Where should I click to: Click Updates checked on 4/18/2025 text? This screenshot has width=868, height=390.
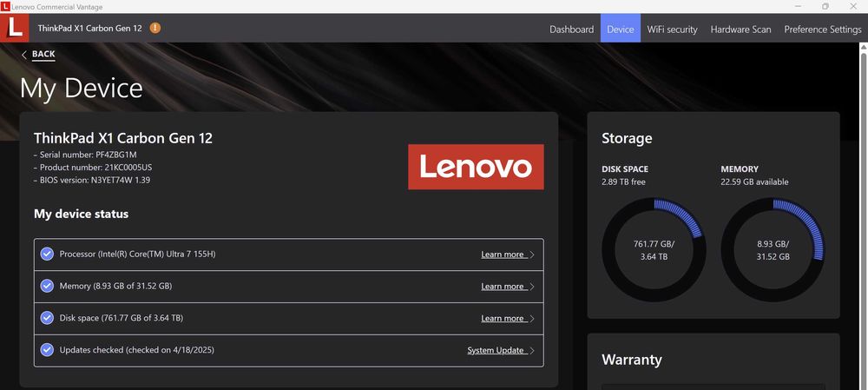click(137, 350)
